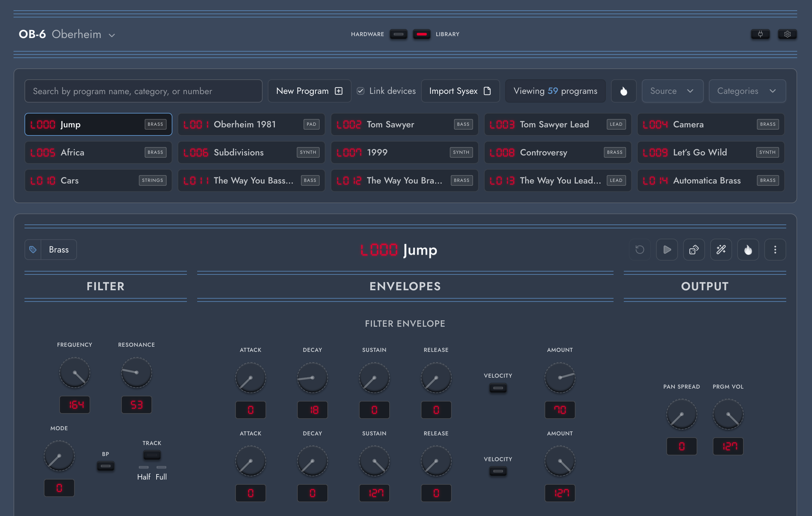Play the Jump program preview
Image resolution: width=812 pixels, height=516 pixels.
tap(667, 249)
